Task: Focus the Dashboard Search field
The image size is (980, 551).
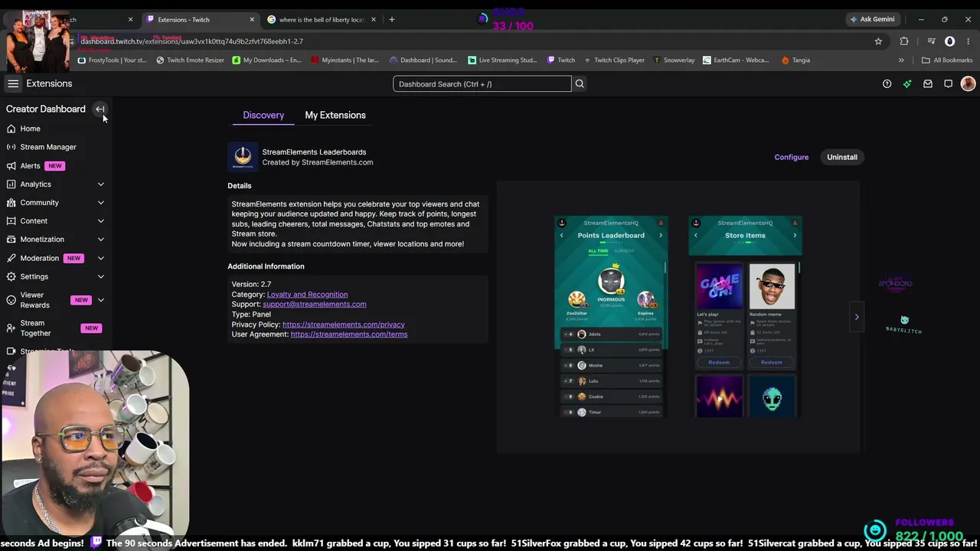Action: click(x=482, y=83)
